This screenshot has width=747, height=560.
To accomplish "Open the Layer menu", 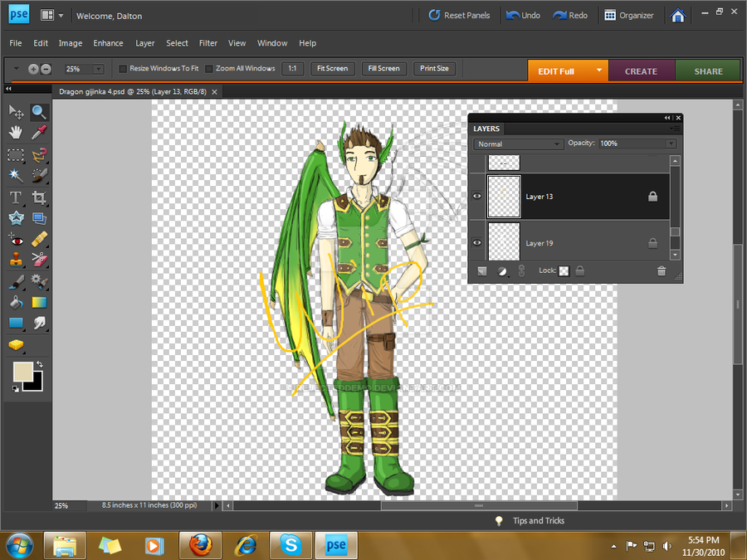I will click(x=144, y=43).
